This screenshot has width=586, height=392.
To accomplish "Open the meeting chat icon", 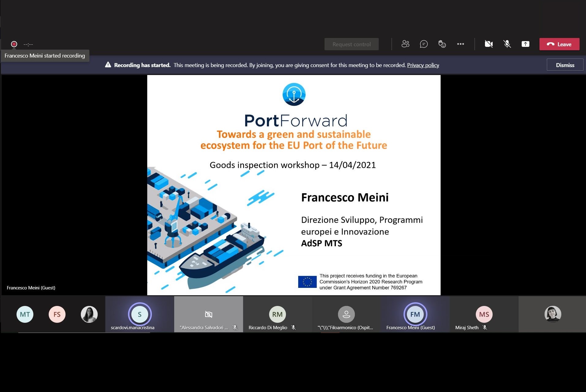I will pos(424,44).
